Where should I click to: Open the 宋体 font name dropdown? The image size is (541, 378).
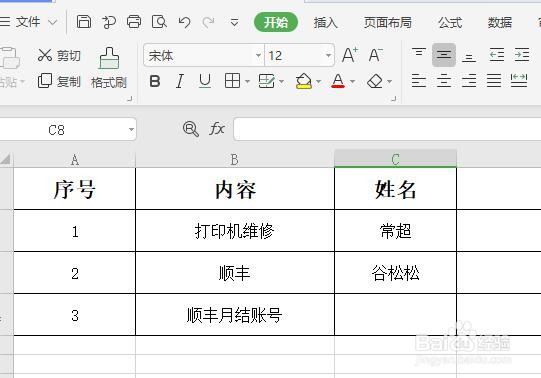[258, 55]
